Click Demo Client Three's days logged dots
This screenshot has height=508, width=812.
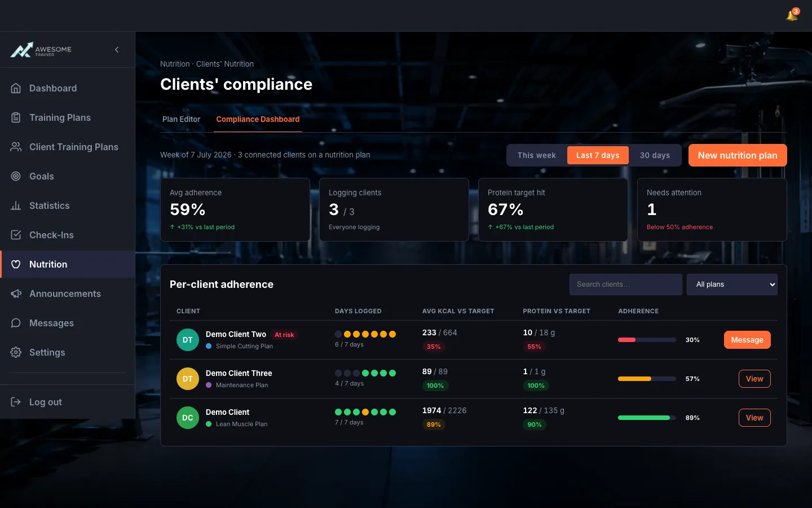click(x=365, y=373)
